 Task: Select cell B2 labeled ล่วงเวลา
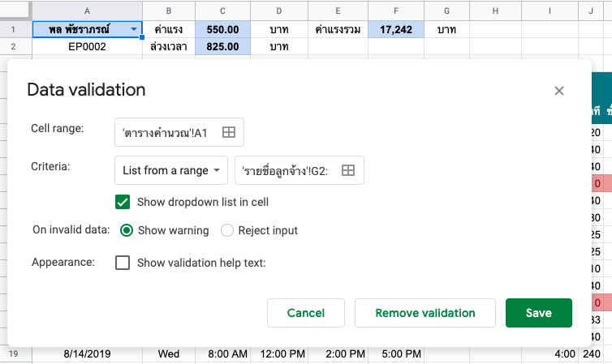pos(169,47)
